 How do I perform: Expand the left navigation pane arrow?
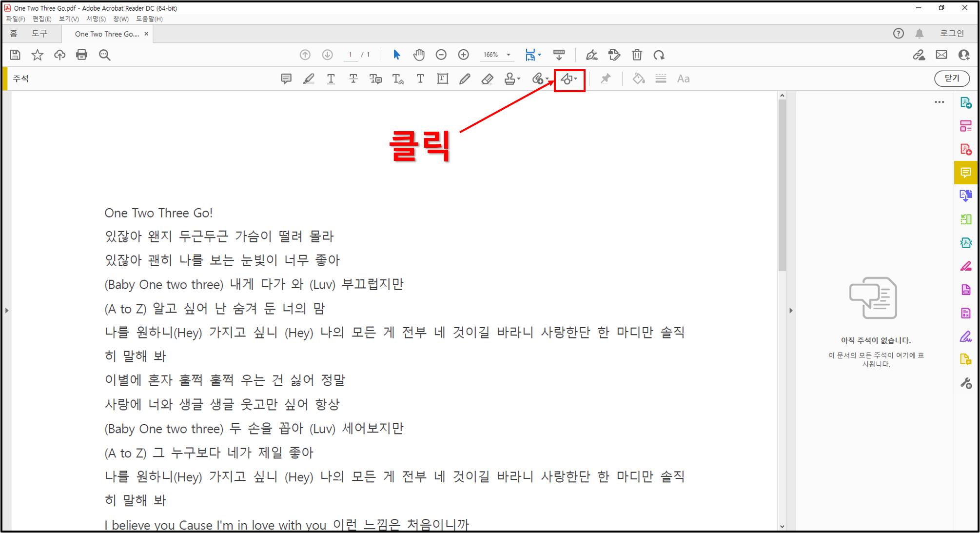(7, 310)
